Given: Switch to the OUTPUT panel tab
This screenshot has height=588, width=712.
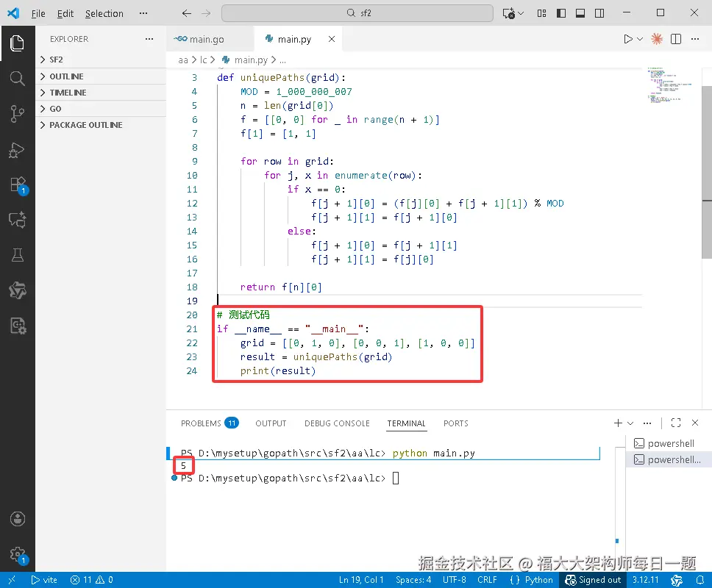Looking at the screenshot, I should pyautogui.click(x=271, y=423).
